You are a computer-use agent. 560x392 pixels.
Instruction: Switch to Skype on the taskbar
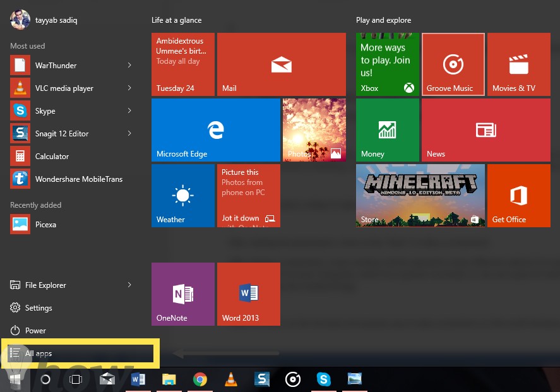point(324,379)
